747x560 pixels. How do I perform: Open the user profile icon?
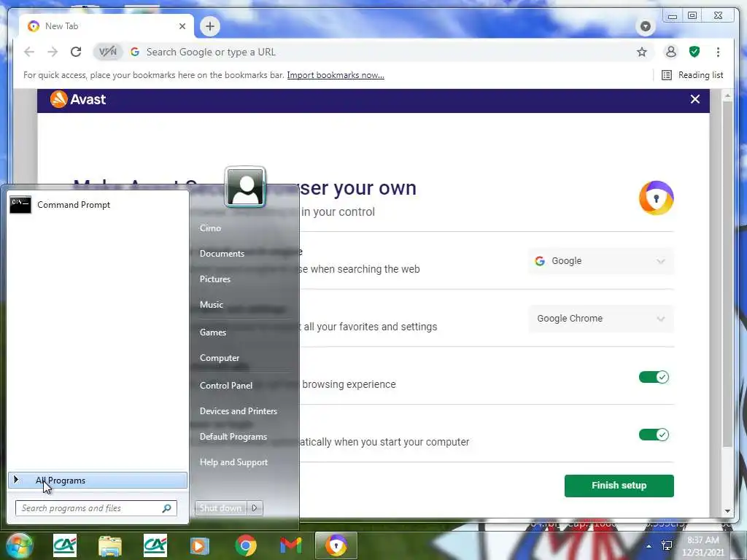pos(671,52)
